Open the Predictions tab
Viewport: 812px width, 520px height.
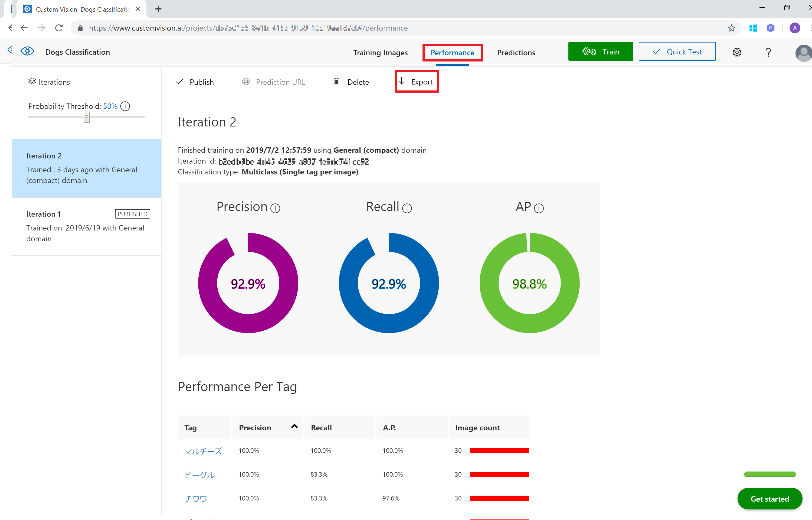point(516,53)
